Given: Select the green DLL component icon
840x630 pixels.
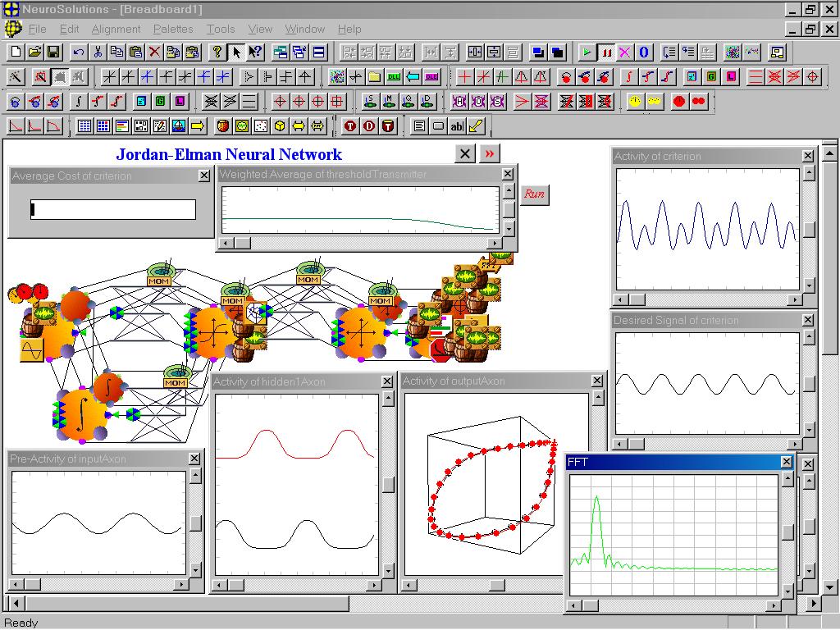Looking at the screenshot, I should 394,76.
